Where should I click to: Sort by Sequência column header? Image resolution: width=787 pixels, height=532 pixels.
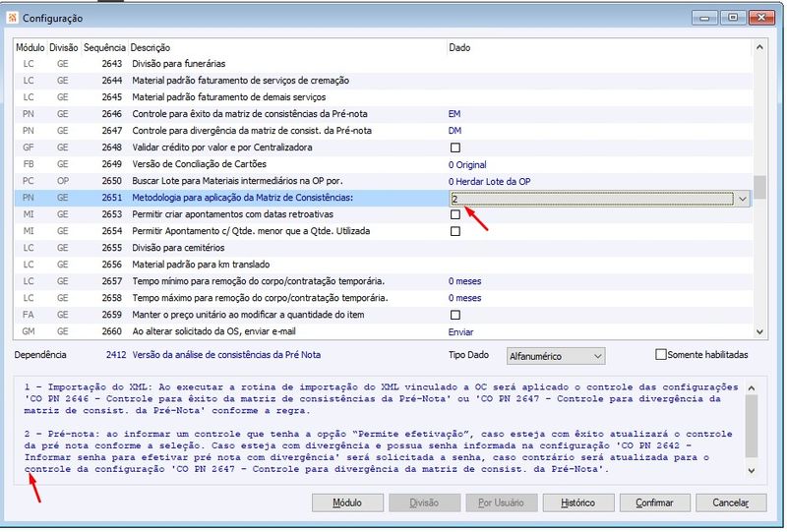(104, 47)
